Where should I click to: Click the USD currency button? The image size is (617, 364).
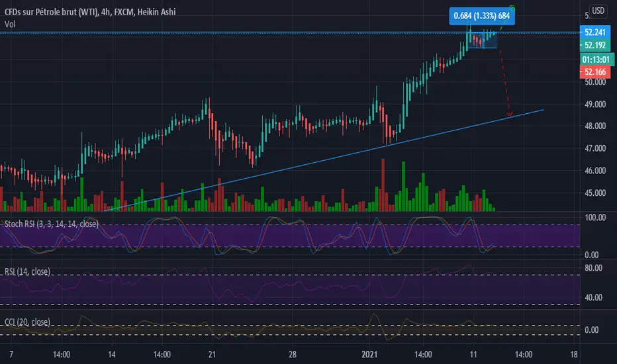(598, 11)
